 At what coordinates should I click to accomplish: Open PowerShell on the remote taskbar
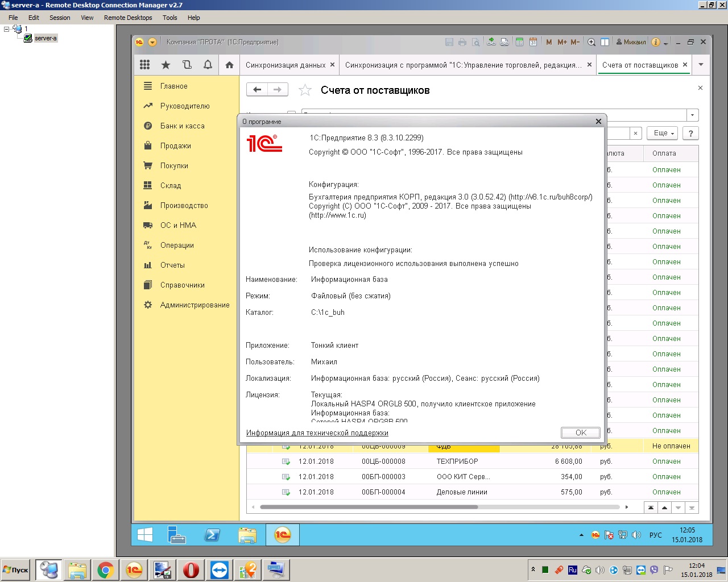[212, 535]
